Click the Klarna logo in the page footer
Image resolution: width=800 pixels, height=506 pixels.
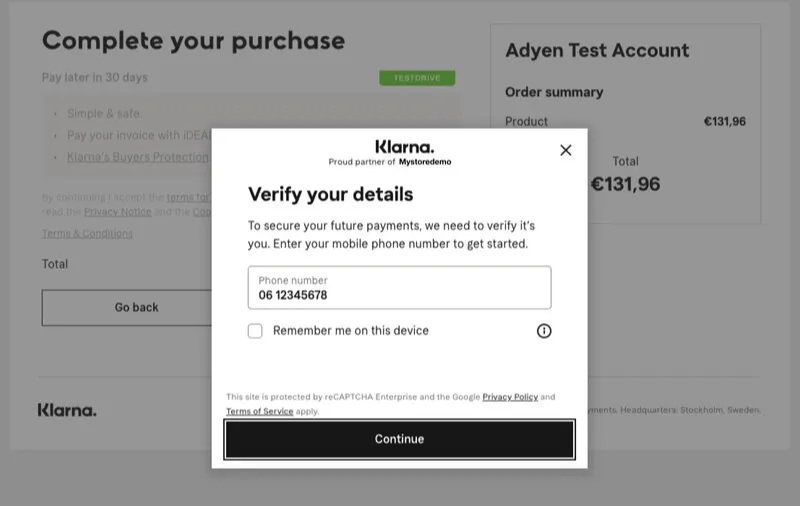pyautogui.click(x=67, y=410)
